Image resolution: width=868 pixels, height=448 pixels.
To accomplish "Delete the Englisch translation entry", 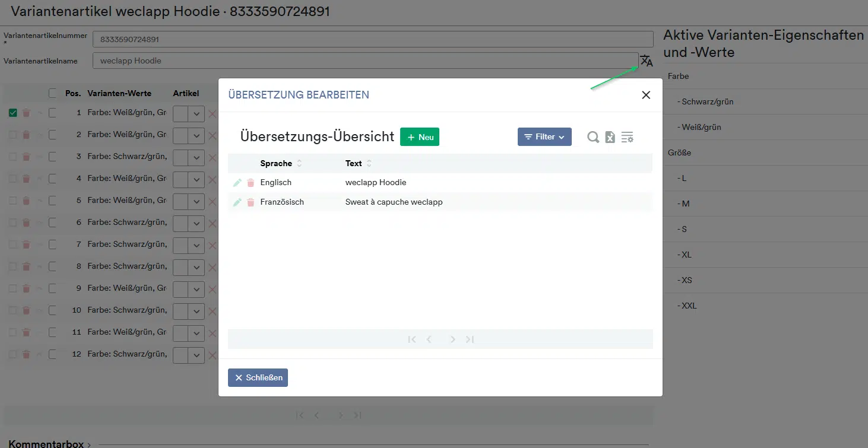I will coord(251,183).
